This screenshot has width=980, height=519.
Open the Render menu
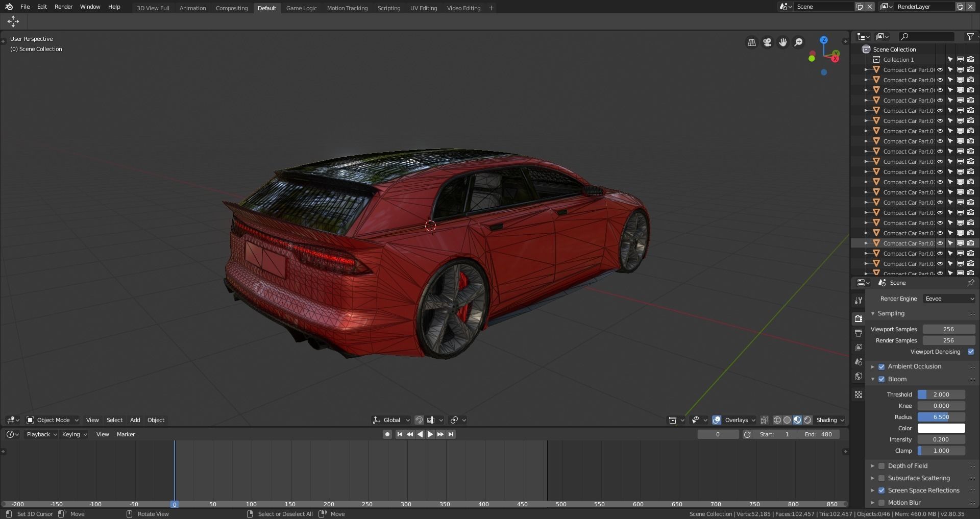[64, 7]
